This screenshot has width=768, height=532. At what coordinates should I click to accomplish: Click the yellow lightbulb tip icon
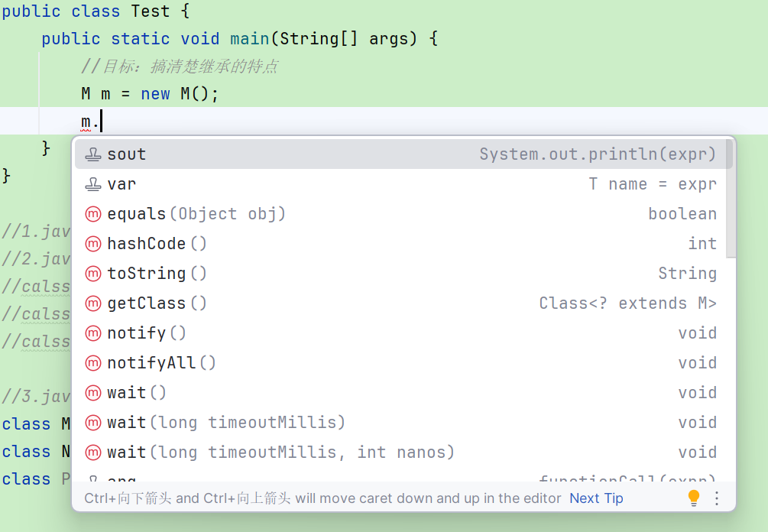pos(694,498)
